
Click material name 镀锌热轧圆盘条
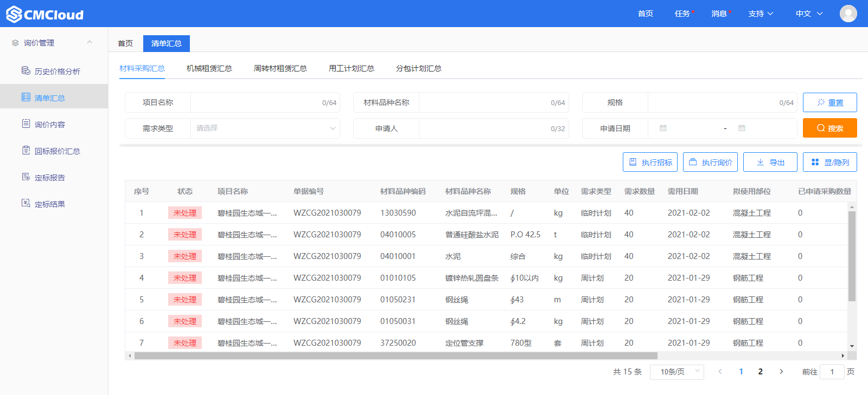click(472, 278)
